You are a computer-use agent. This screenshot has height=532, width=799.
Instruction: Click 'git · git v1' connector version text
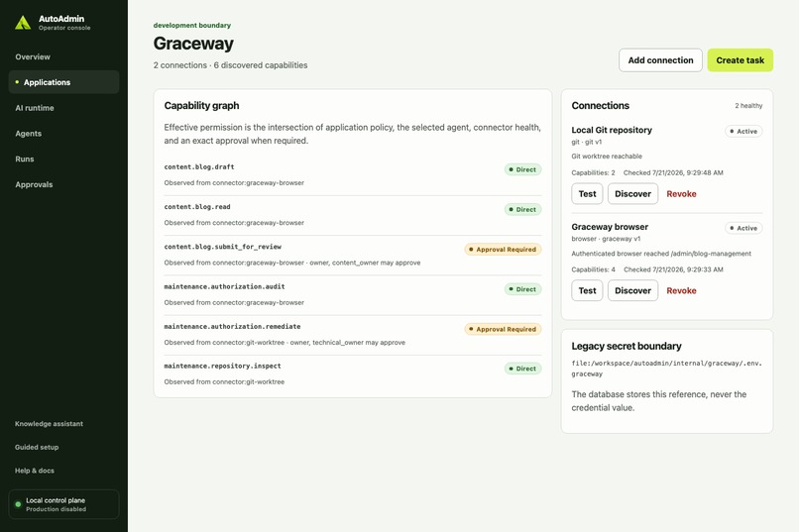coord(587,142)
